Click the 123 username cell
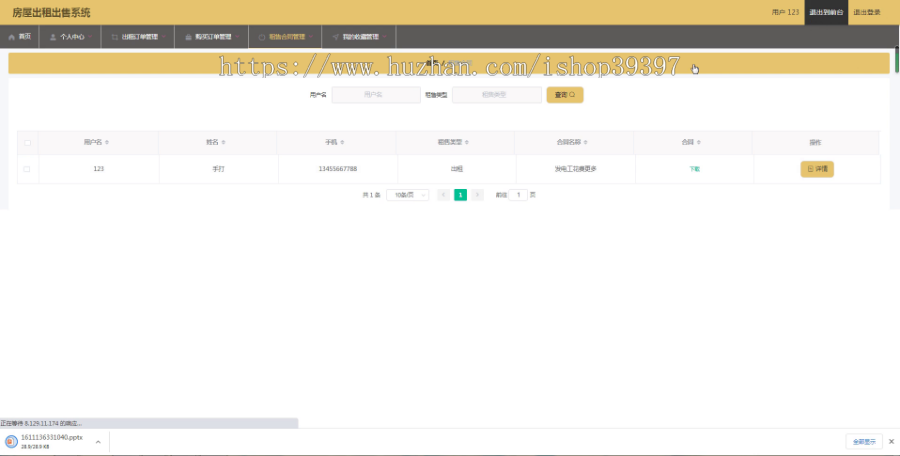Viewport: 900px width, 456px height. click(x=99, y=169)
